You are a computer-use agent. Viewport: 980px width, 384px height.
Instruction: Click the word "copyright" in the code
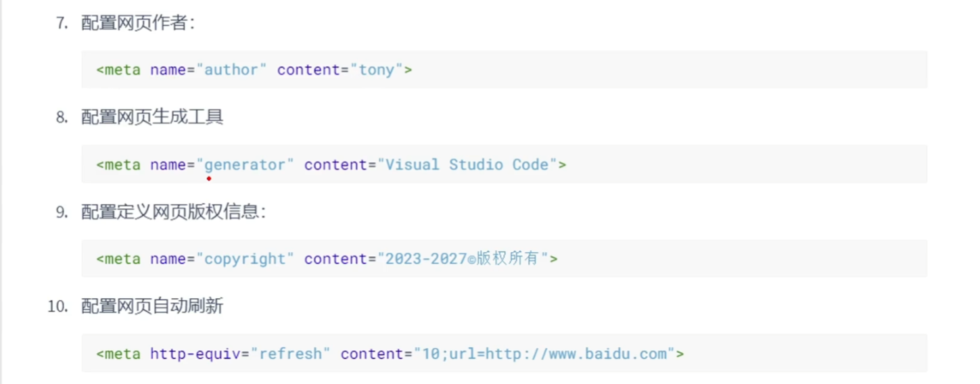(246, 259)
